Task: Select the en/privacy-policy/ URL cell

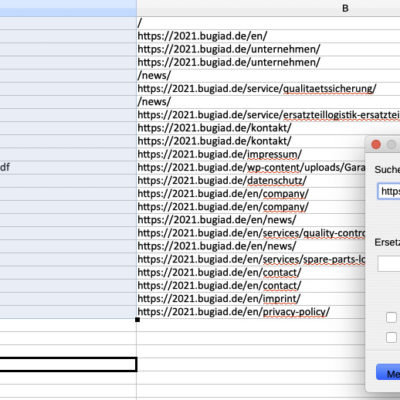Action: point(251,312)
